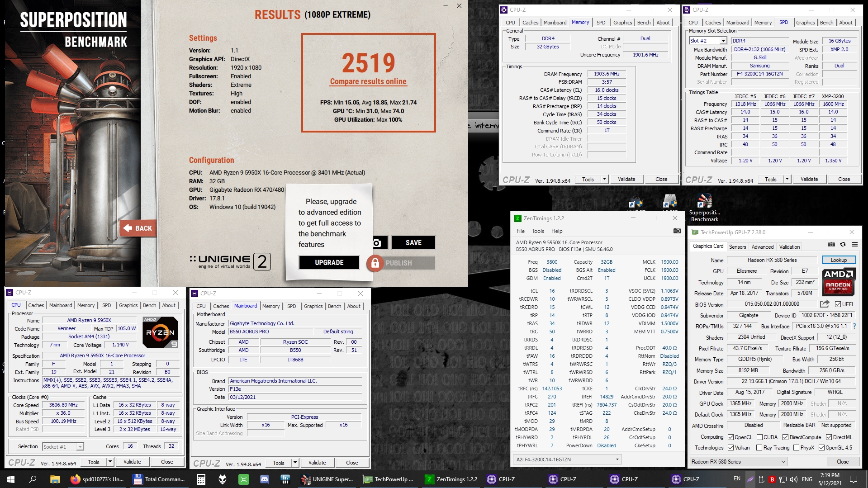Open Caches tab in CPU-Z Memory window

click(530, 23)
